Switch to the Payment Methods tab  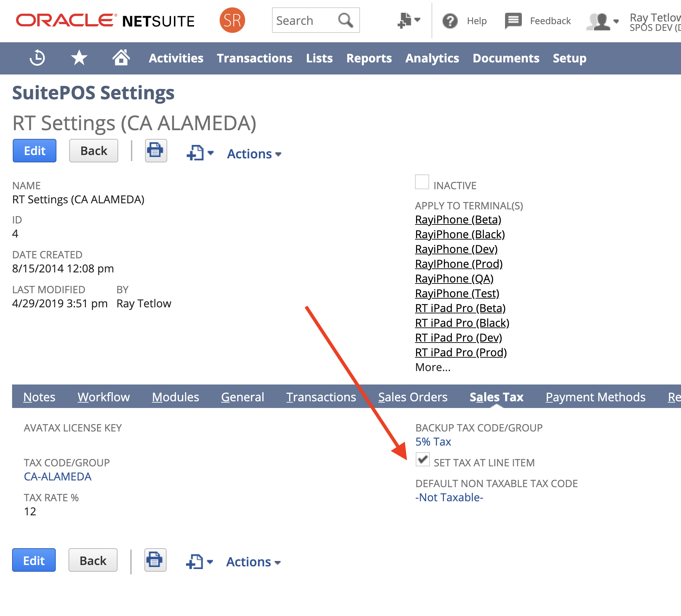[x=595, y=397]
